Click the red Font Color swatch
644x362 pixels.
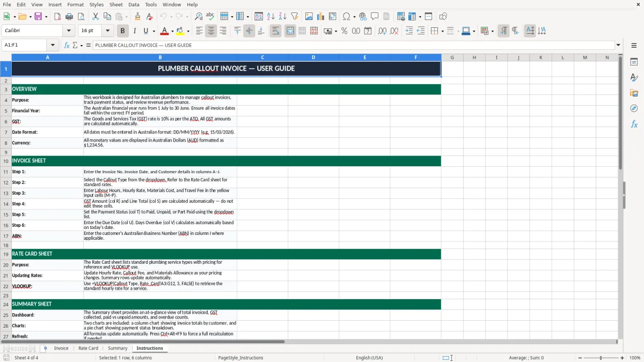165,31
